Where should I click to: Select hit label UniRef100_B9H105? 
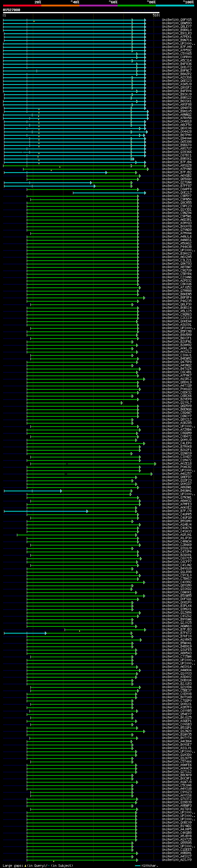[177, 111]
